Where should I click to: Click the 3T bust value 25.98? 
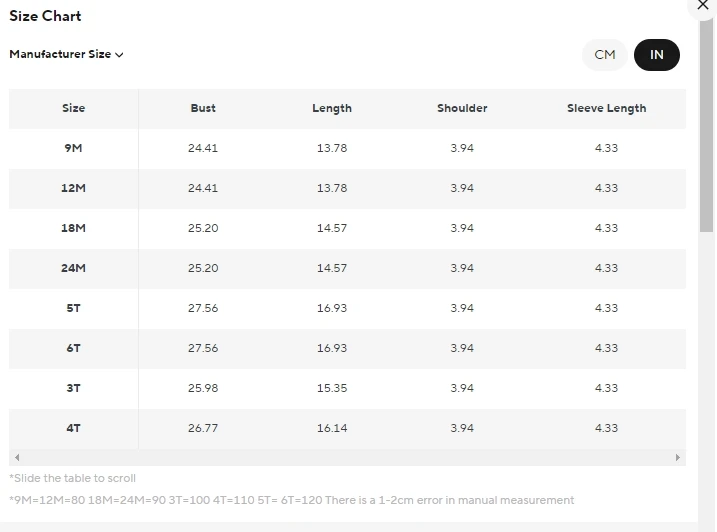(203, 388)
